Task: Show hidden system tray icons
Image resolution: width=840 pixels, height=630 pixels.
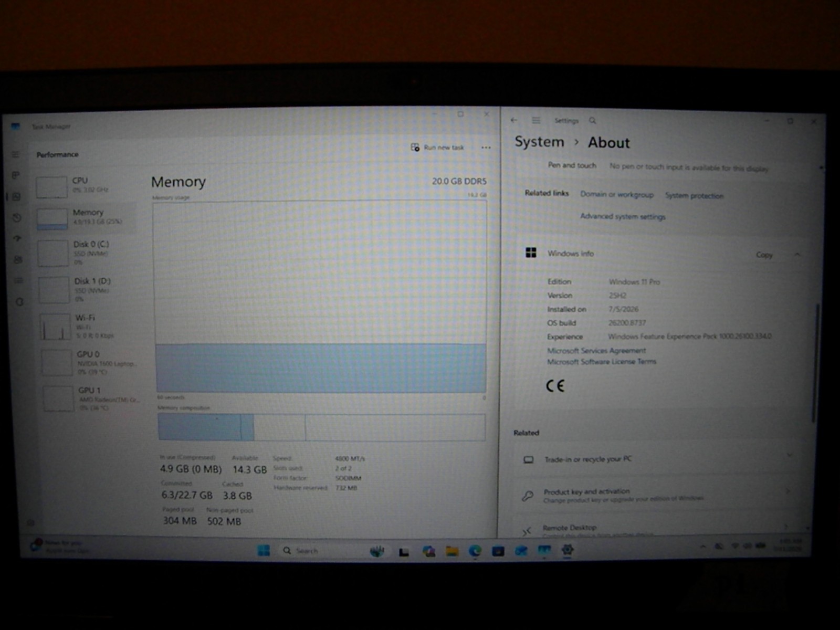Action: pos(702,547)
